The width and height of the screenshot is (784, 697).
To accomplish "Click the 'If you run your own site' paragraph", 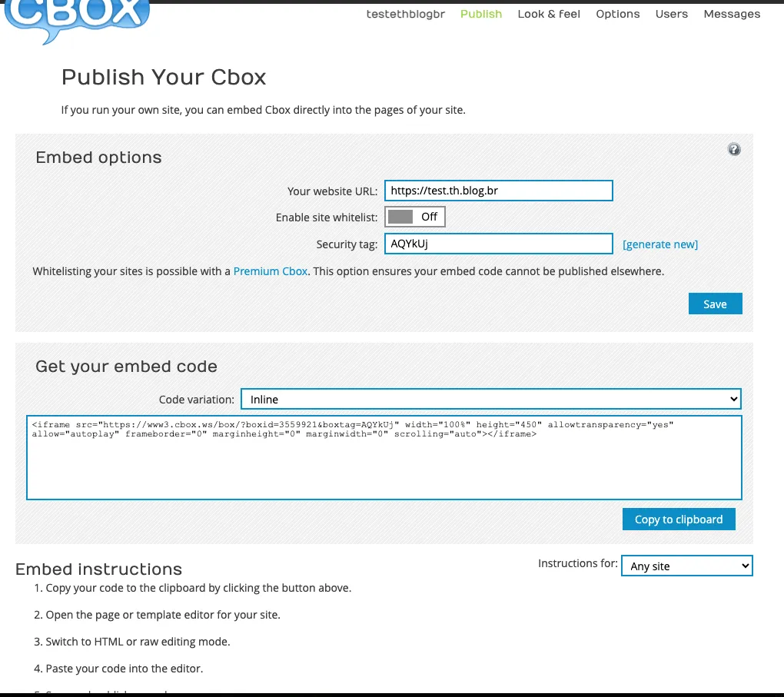I will [x=263, y=110].
